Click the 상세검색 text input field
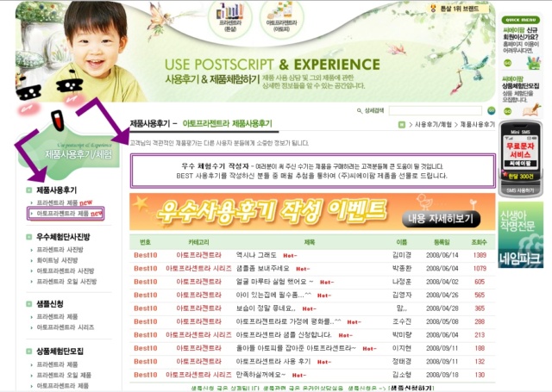Image resolution: width=552 pixels, height=392 pixels. 435,111
